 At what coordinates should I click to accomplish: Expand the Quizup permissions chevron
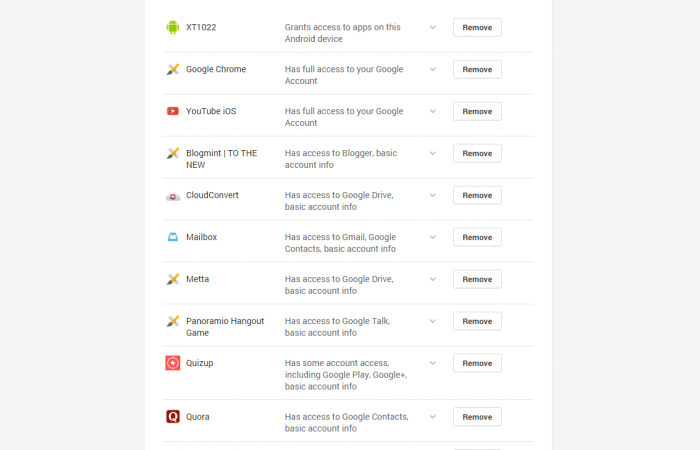[x=433, y=363]
